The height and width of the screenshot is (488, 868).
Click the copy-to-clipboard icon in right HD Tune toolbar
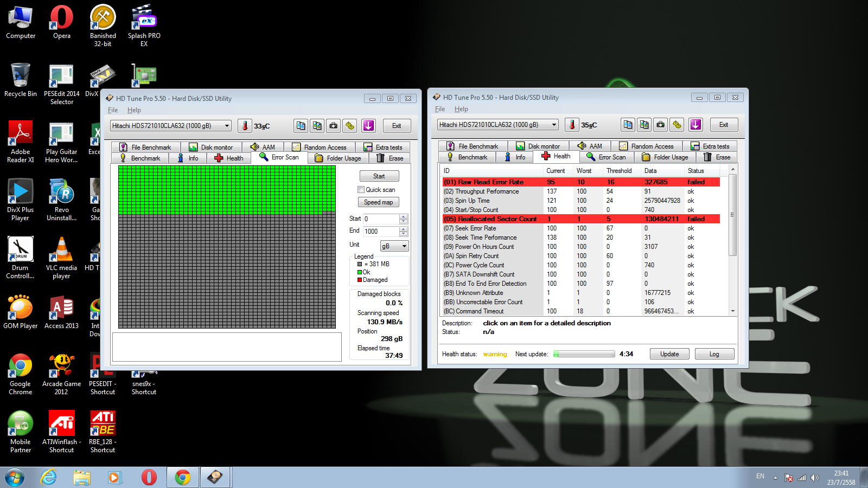pos(628,125)
